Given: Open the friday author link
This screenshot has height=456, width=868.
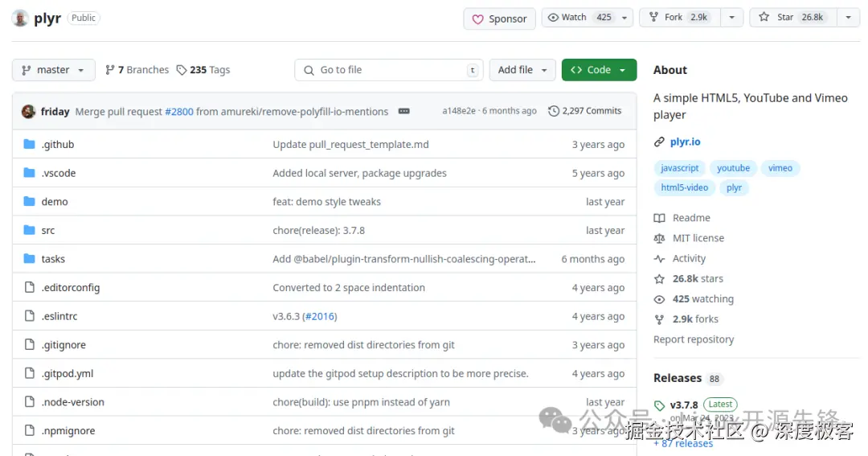Looking at the screenshot, I should click(55, 111).
